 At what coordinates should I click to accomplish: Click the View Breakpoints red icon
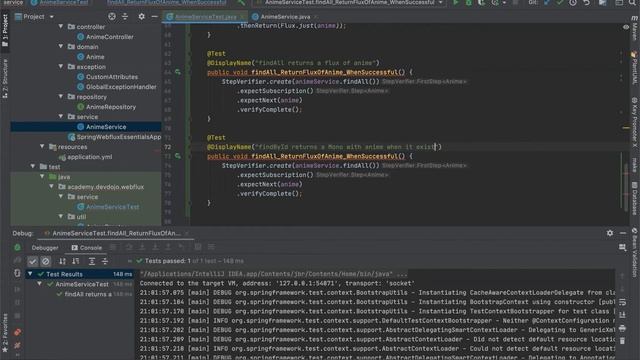point(17,332)
